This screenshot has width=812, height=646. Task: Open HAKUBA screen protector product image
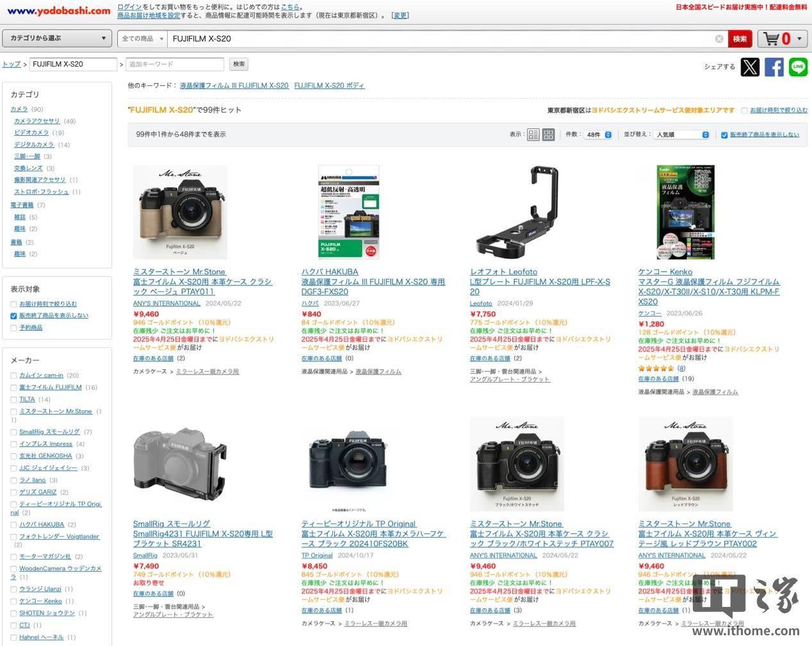coord(348,212)
